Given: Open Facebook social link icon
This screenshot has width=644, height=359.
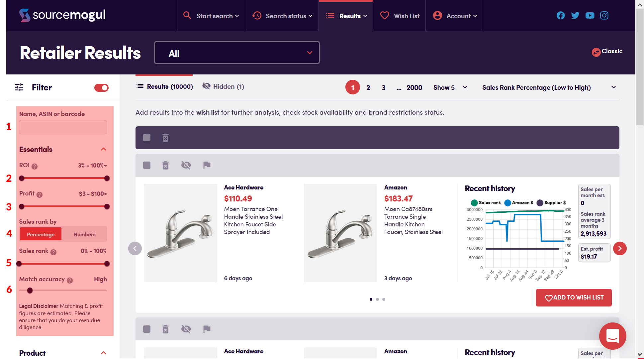Looking at the screenshot, I should 561,16.
